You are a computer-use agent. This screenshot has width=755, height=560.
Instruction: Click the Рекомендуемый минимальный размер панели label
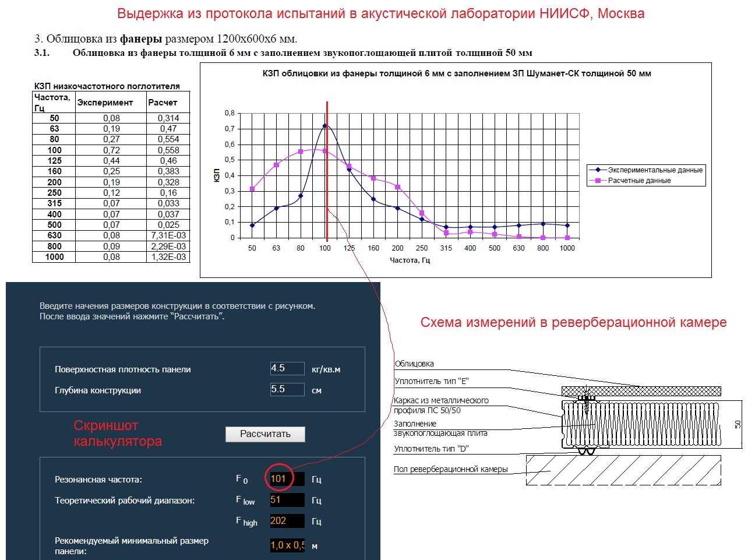click(132, 545)
